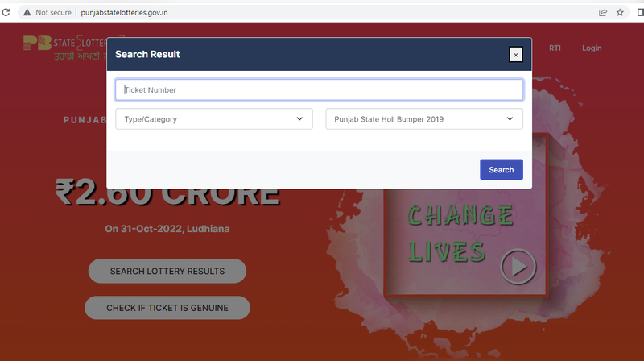Click Check If Ticket Is Genuine button
The height and width of the screenshot is (361, 644).
(167, 308)
